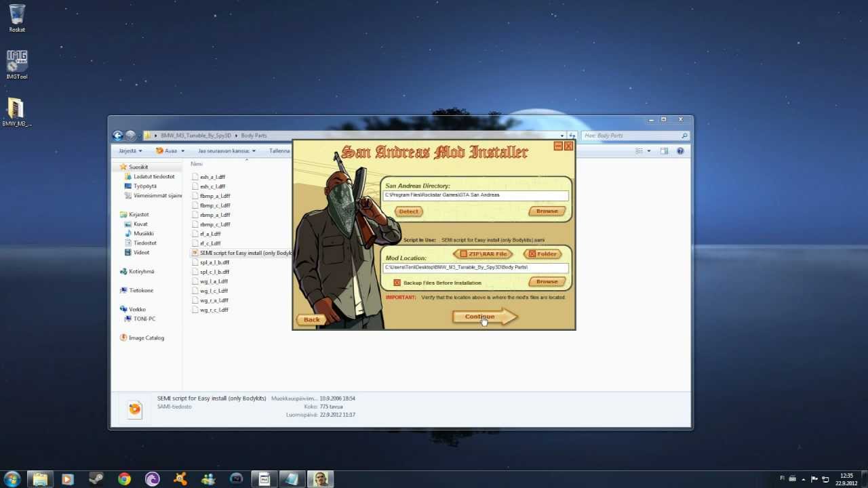This screenshot has width=868, height=488.
Task: Open Videot library
Action: tap(141, 253)
